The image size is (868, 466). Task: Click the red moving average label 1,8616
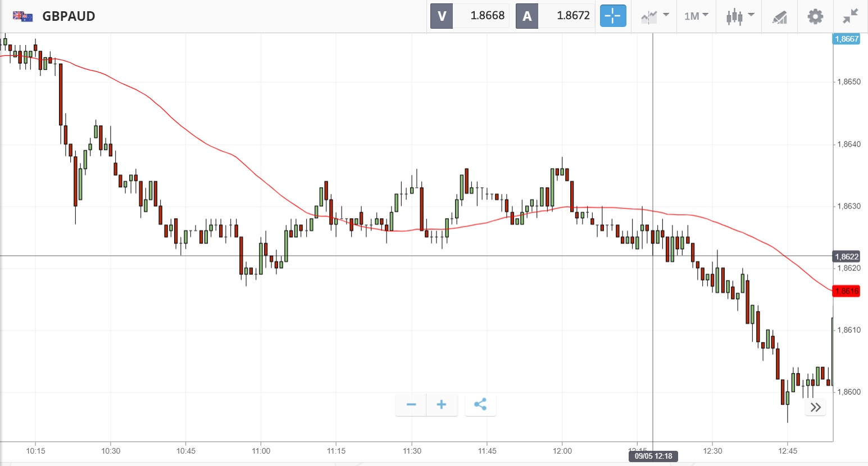point(847,291)
